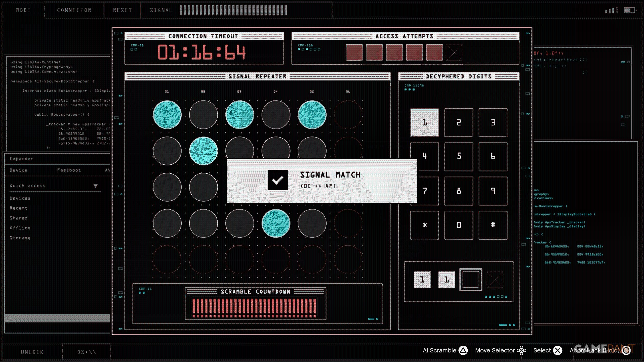The height and width of the screenshot is (362, 644).
Task: Open Storage in the left sidebar
Action: [x=20, y=238]
